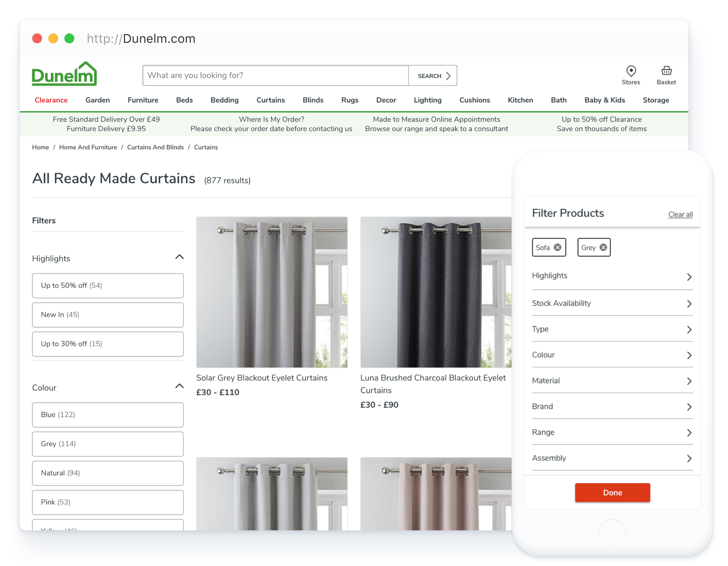The height and width of the screenshot is (566, 728).
Task: Go to the Home breadcrumb
Action: 40,147
